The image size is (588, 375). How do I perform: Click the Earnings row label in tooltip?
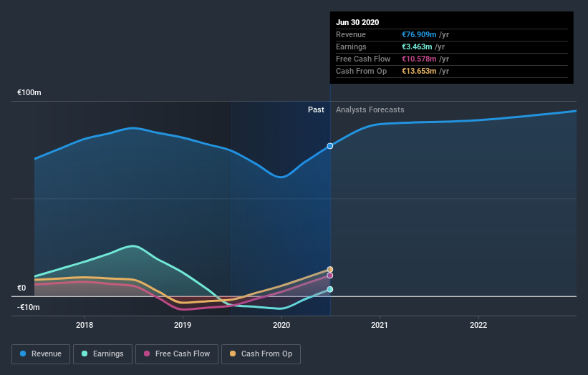[351, 47]
